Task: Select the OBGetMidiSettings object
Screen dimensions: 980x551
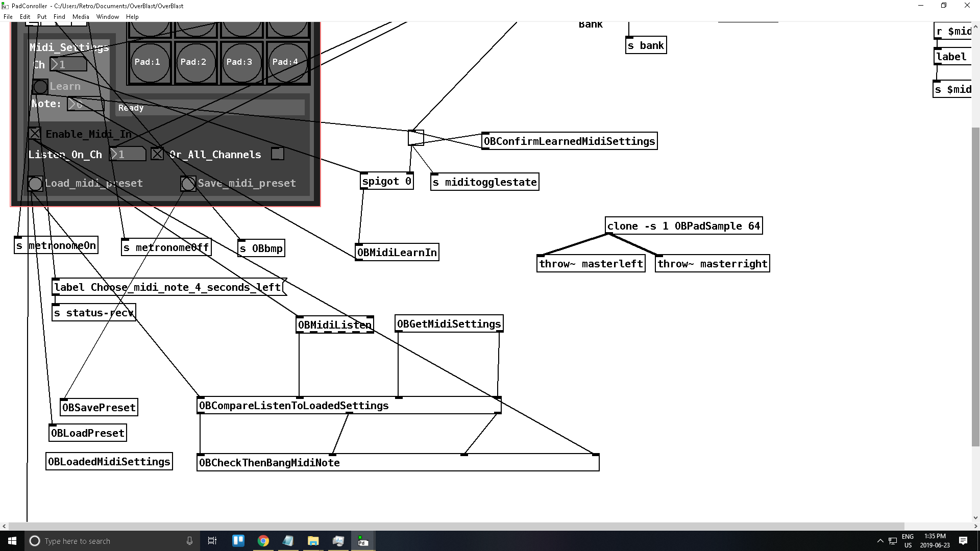Action: click(449, 324)
